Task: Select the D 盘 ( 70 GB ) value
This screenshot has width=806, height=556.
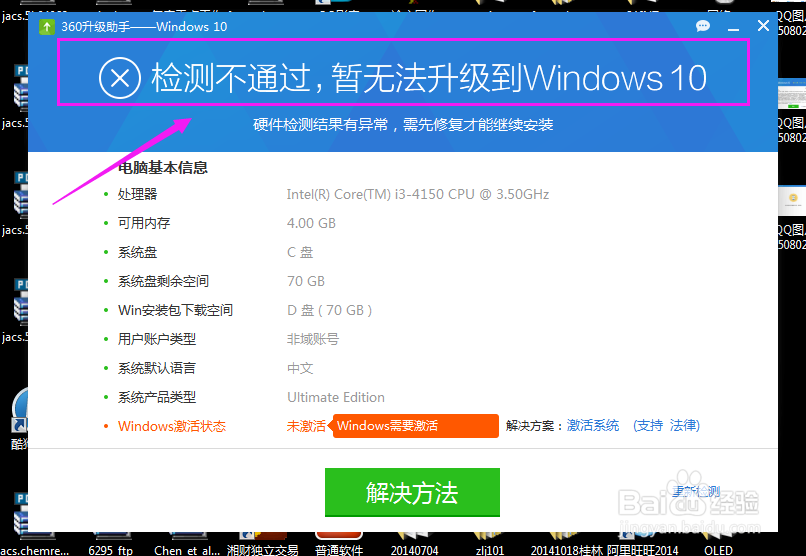Action: click(x=329, y=310)
